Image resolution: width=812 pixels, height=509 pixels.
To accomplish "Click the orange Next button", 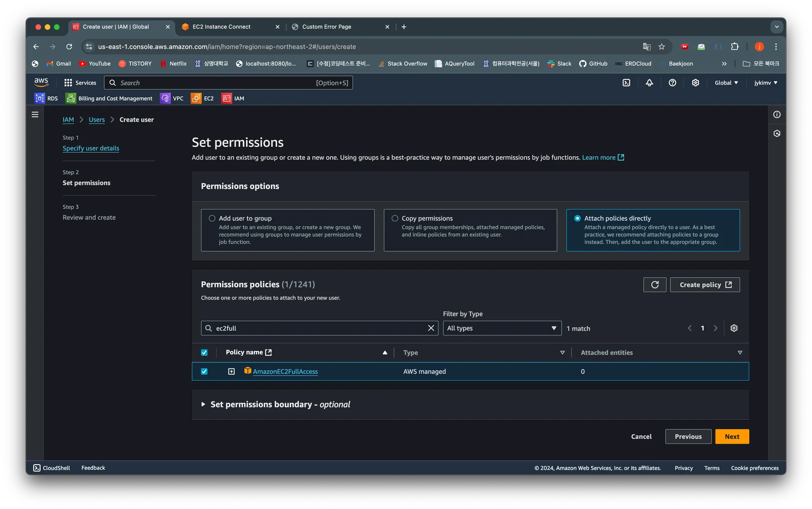I will point(732,436).
